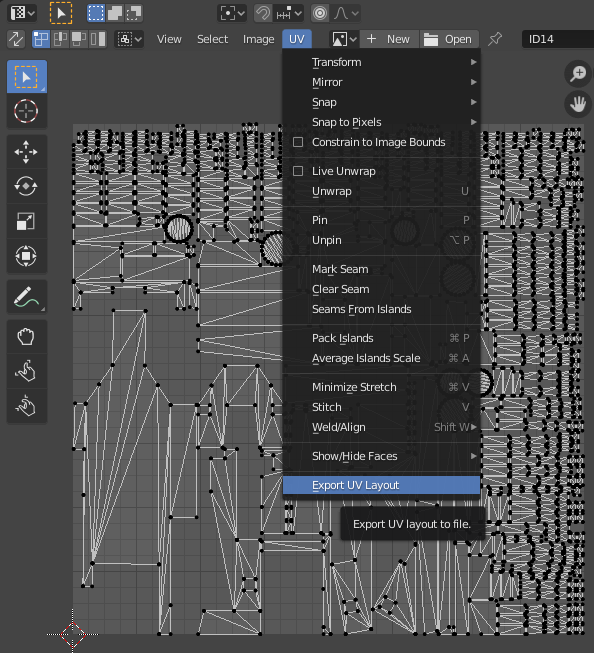The width and height of the screenshot is (594, 653).
Task: Activate the 2D Cursor tool
Action: coord(27,111)
